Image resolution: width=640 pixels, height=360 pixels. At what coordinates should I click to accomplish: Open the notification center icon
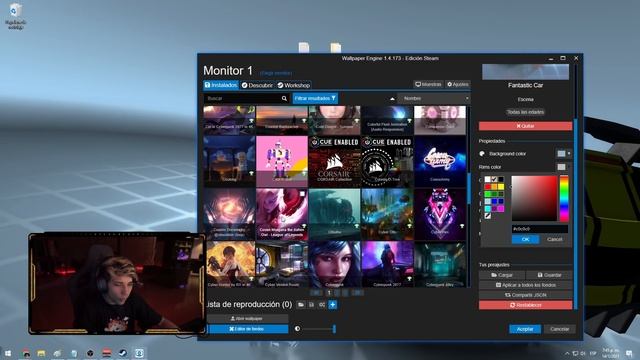point(629,353)
